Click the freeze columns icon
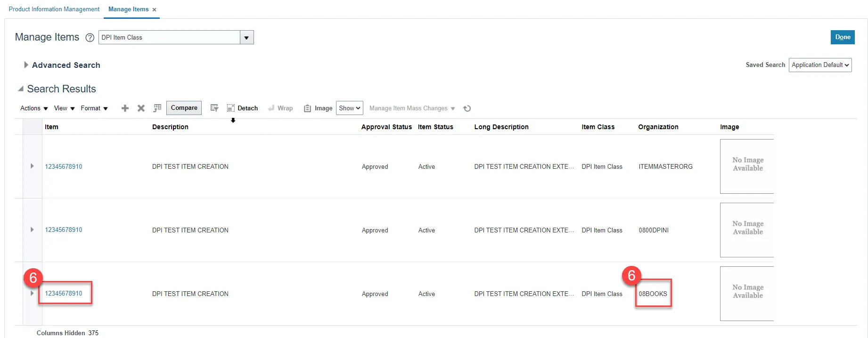 (157, 108)
